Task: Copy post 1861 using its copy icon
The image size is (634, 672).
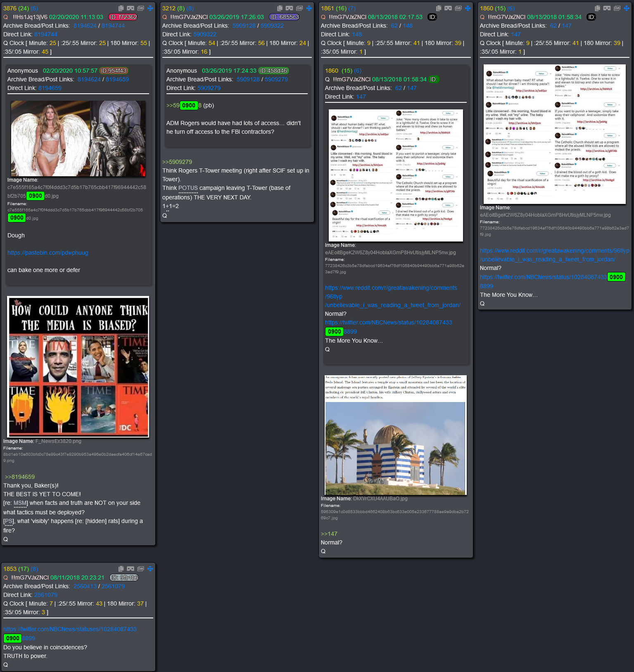Action: (x=439, y=8)
